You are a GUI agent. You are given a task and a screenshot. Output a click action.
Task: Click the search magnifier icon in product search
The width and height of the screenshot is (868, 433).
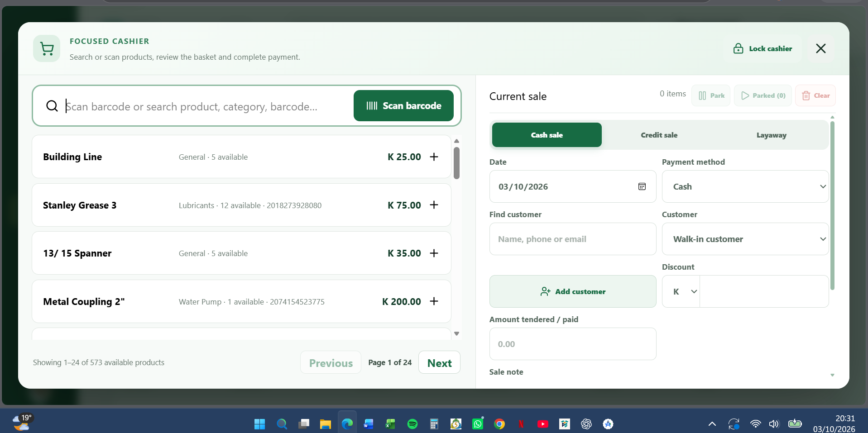[52, 106]
